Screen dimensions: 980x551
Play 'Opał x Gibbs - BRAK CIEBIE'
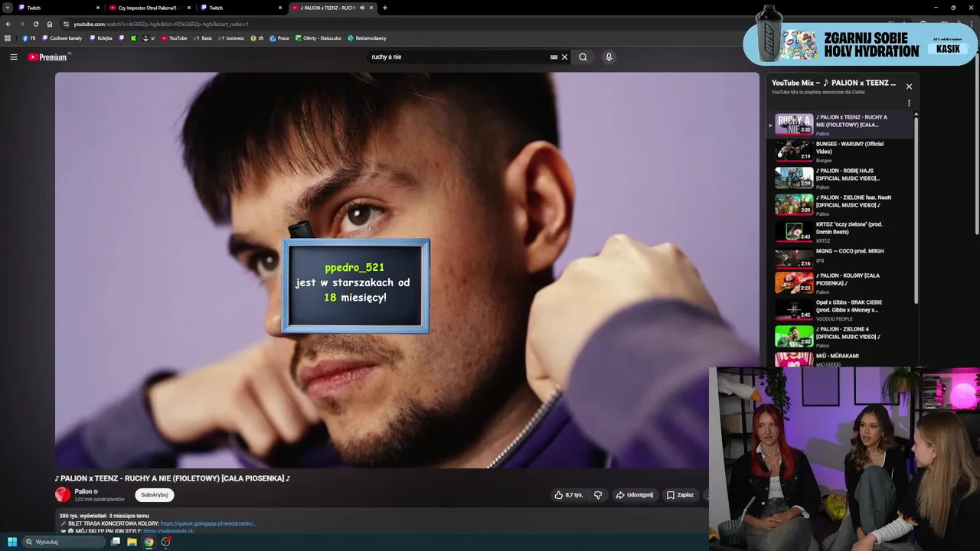pos(841,309)
